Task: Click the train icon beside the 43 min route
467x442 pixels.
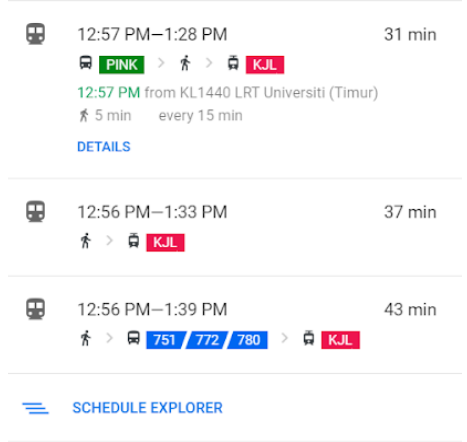Action: [x=36, y=309]
